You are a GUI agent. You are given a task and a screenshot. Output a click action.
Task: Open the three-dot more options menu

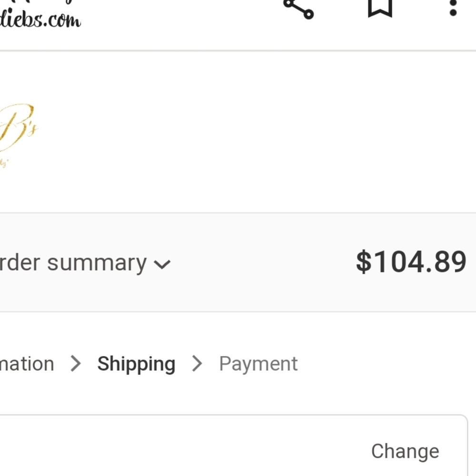tap(453, 8)
